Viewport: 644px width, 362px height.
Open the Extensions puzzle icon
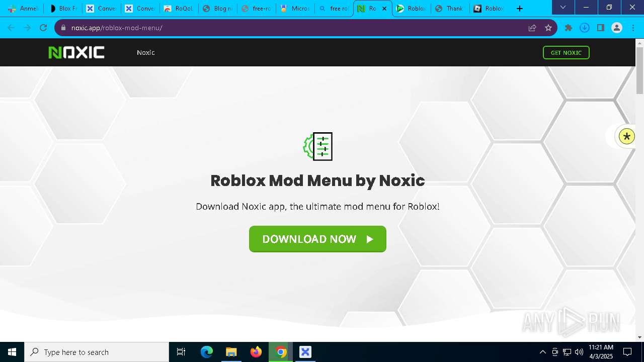point(569,28)
